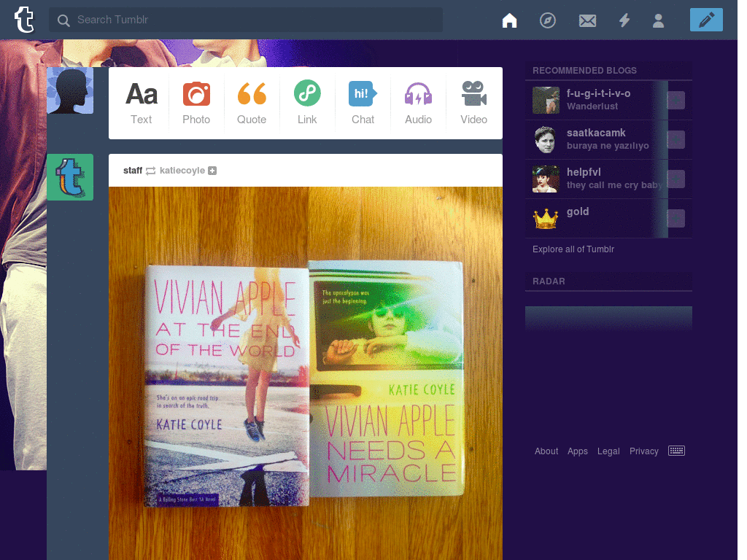Screen dimensions: 747x560
Task: Click the search magnifier icon
Action: tap(63, 20)
